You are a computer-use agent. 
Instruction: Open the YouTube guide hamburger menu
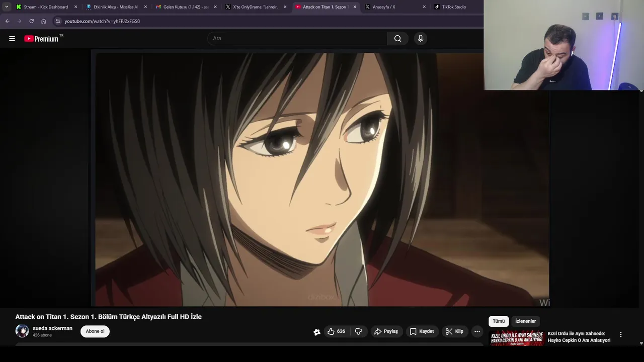click(x=12, y=38)
